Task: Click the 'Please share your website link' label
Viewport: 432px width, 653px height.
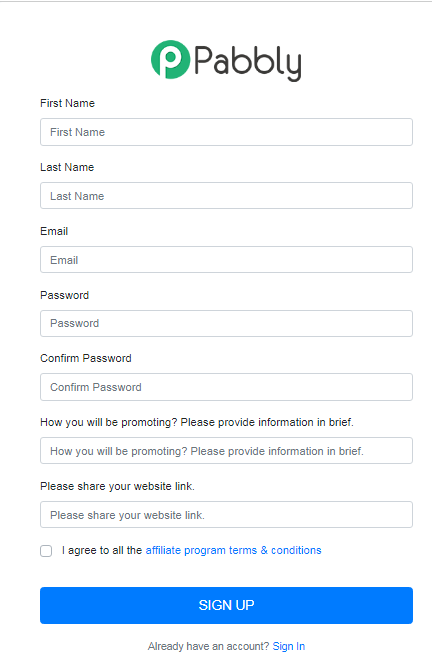Action: click(x=117, y=486)
